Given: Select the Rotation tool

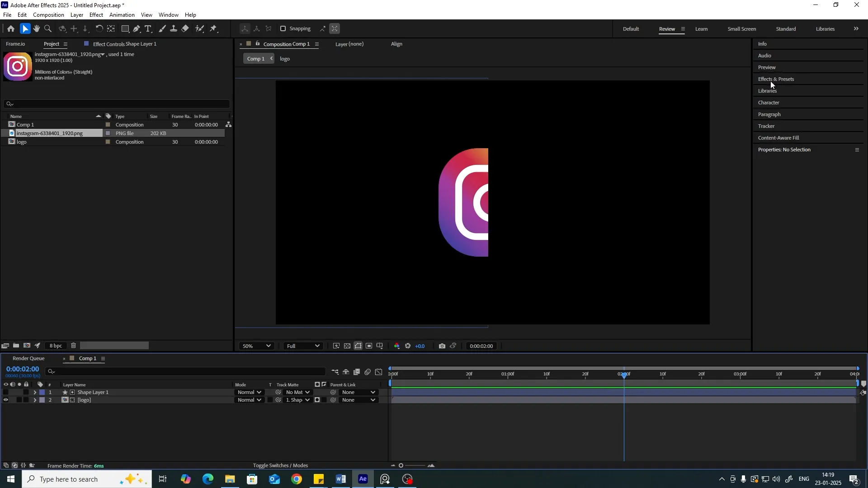Looking at the screenshot, I should (99, 28).
